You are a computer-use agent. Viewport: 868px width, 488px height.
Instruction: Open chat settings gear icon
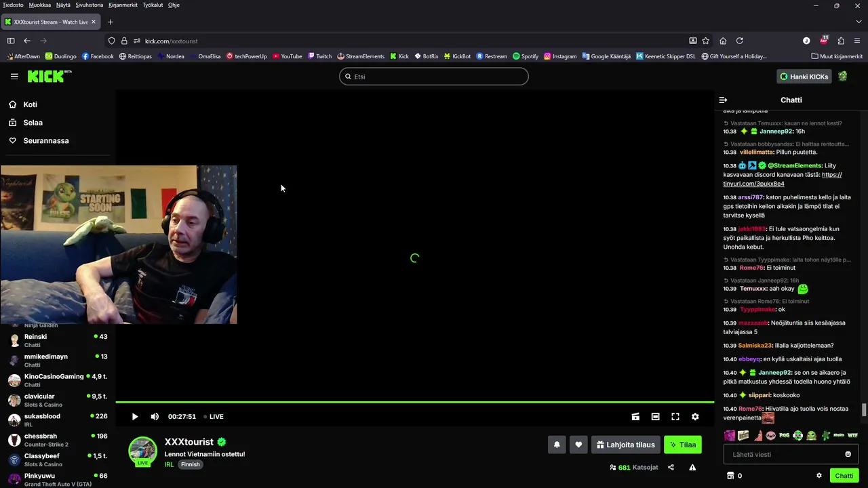click(819, 476)
